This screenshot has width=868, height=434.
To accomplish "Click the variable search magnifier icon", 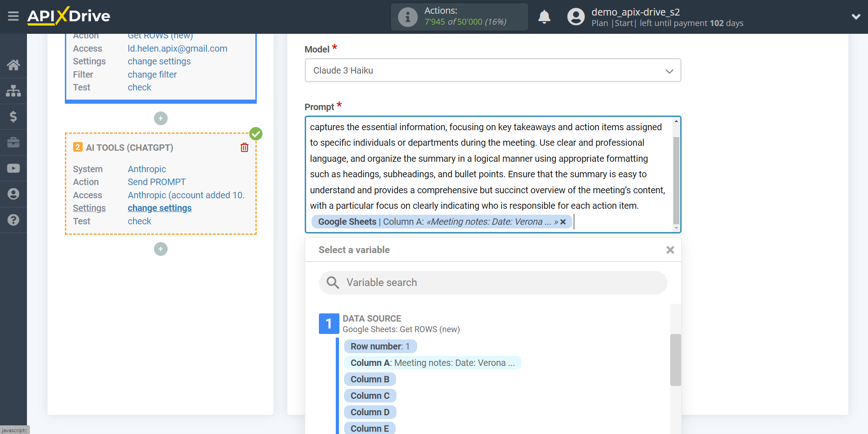I will tap(333, 282).
